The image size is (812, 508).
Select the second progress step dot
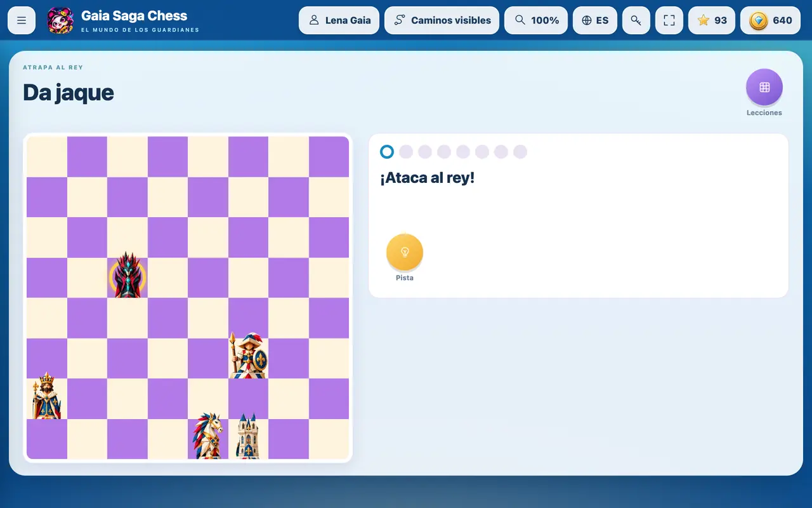coord(406,152)
